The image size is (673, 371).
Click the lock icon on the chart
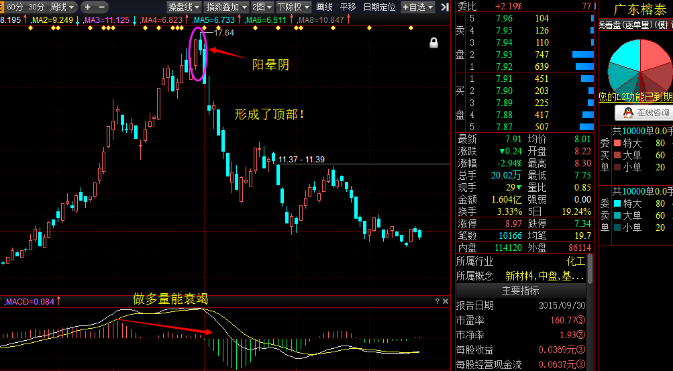[434, 43]
